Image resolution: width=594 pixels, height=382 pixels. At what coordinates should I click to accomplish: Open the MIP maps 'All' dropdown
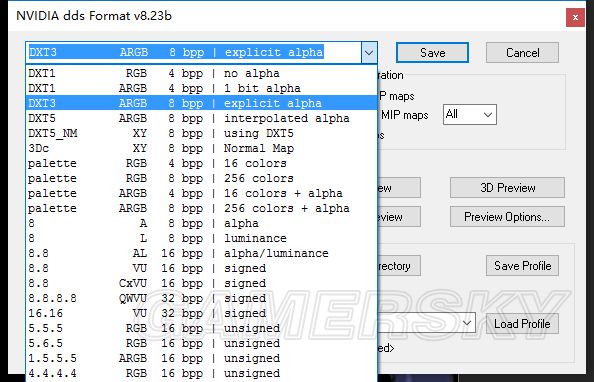(x=469, y=114)
